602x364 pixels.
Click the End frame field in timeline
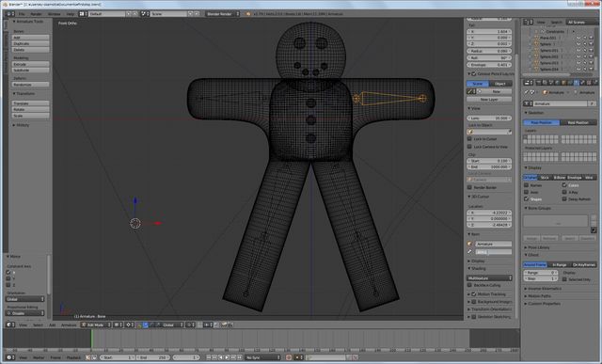click(x=153, y=357)
